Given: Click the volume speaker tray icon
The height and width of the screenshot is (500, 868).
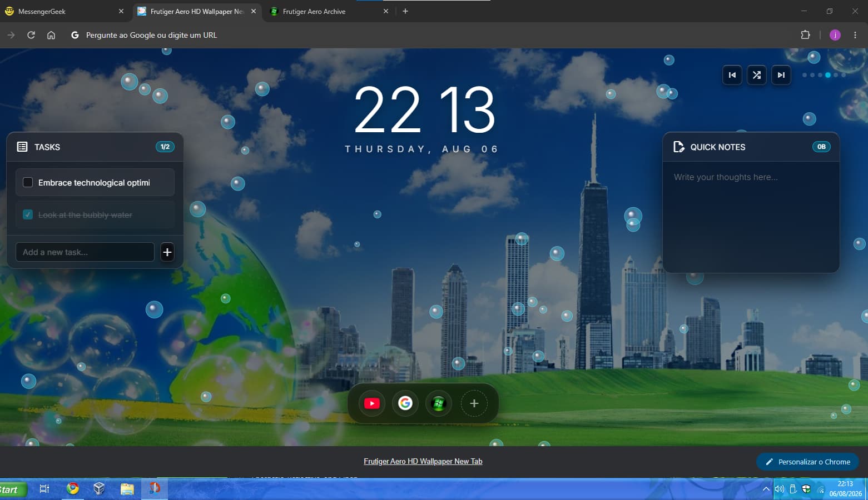Looking at the screenshot, I should click(x=780, y=489).
